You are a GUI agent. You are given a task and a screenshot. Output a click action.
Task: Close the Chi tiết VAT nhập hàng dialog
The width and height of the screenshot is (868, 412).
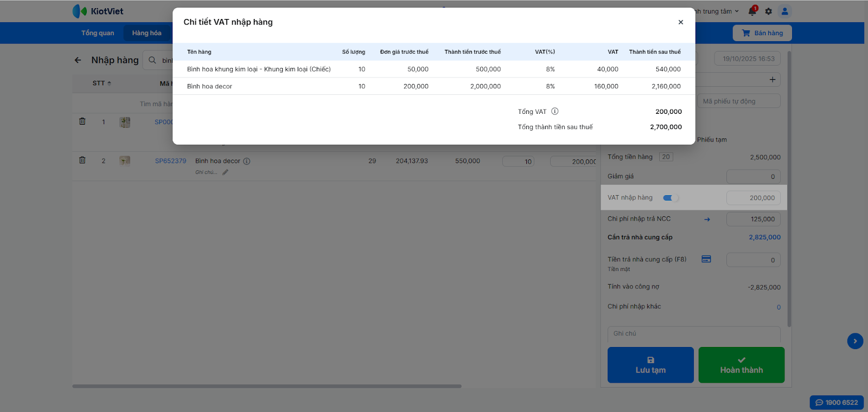point(680,22)
